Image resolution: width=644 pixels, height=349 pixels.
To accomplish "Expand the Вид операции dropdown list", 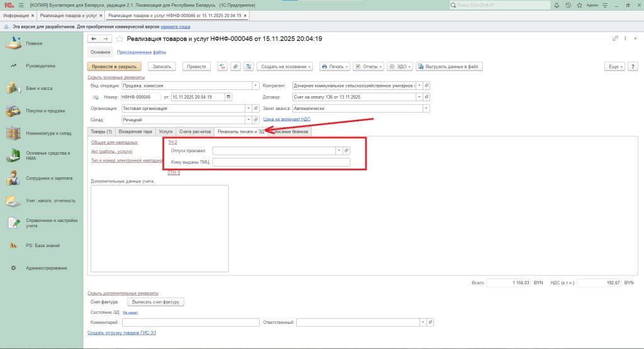I will coord(255,86).
